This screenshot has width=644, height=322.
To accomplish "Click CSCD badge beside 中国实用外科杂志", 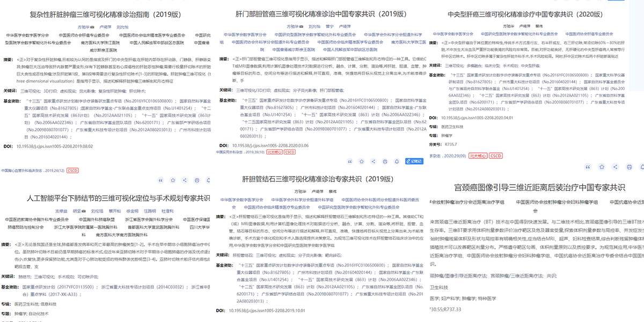I will (x=290, y=152).
